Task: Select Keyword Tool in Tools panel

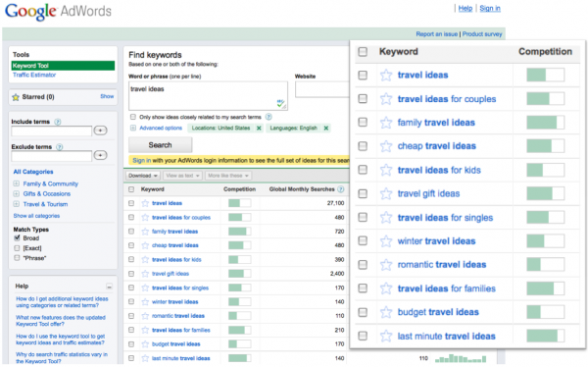Action: 63,66
